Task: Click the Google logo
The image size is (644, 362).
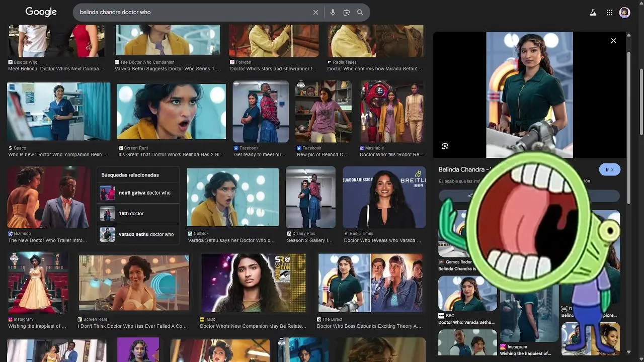Action: [x=41, y=12]
